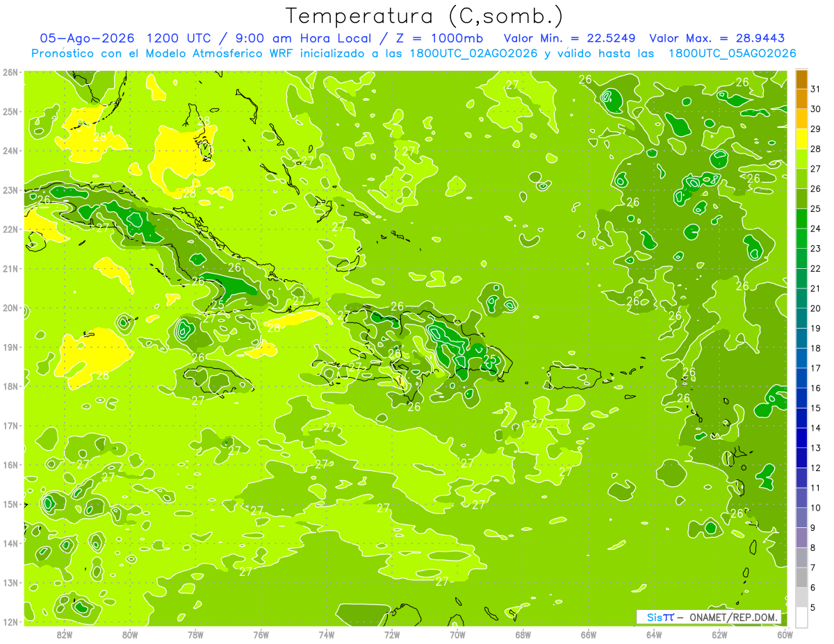Click the latitude label "21N"
Viewport: 834px width, 644px height.
click(x=10, y=269)
